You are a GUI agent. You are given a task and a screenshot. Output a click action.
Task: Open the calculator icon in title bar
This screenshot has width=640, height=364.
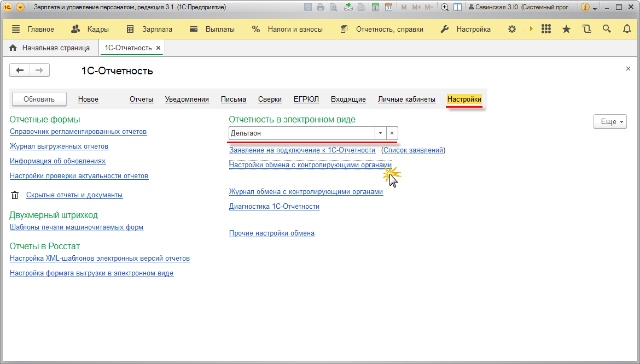(x=375, y=7)
